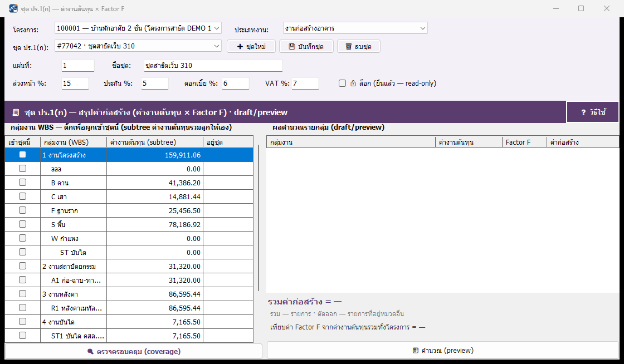Click the ลบชุด delete button
The width and height of the screenshot is (624, 364).
click(x=359, y=47)
